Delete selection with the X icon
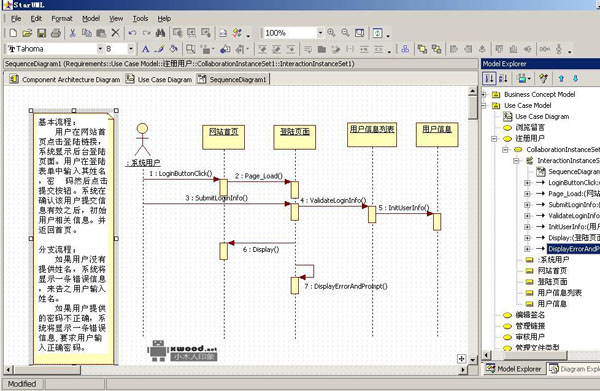This screenshot has height=391, width=600. click(115, 33)
